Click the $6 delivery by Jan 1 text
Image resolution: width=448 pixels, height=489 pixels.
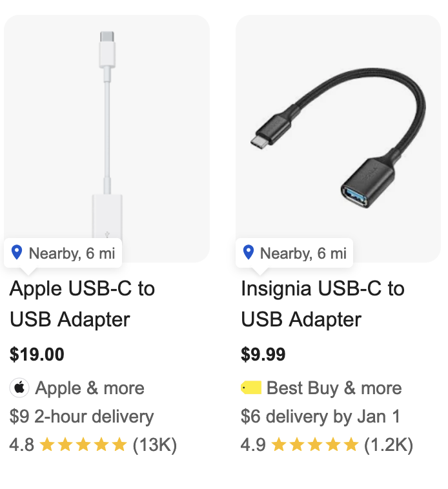coord(320,417)
